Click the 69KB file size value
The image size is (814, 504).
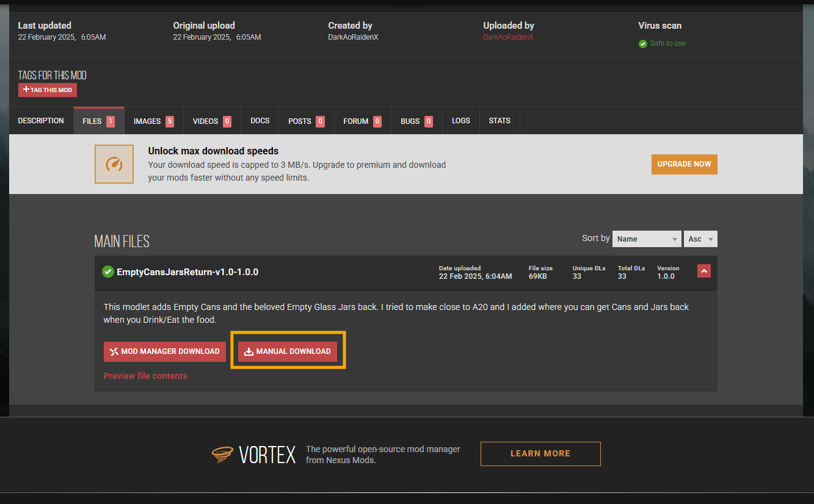[x=538, y=276]
